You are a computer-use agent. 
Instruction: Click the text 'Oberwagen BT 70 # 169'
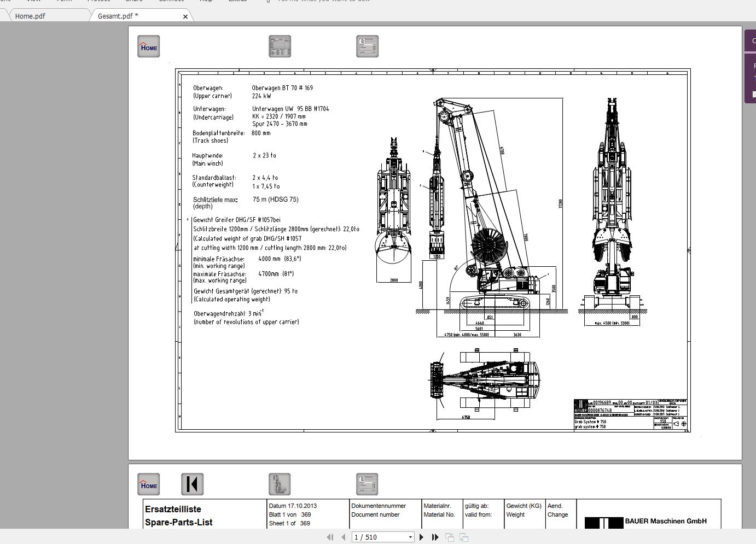282,87
